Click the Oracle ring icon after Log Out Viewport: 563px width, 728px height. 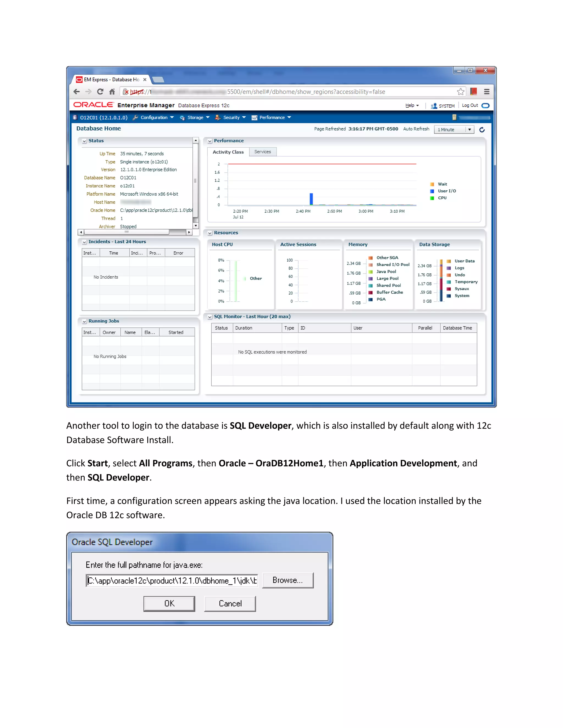point(486,106)
